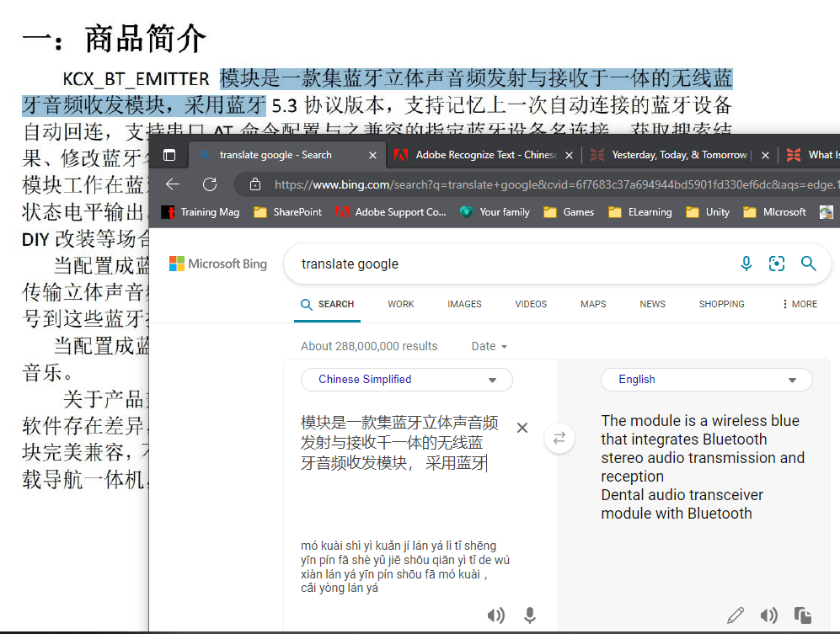Go back using the browser back arrow
Screen dimensions: 840x634
click(172, 184)
